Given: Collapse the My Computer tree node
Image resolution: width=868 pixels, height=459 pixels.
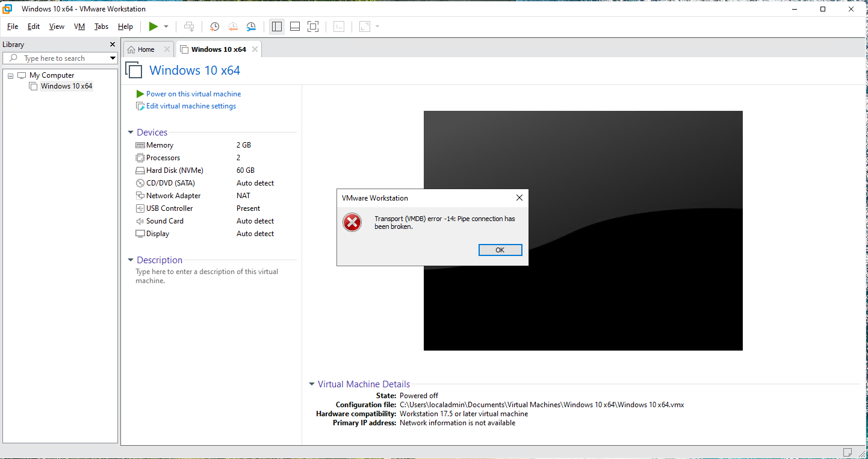Looking at the screenshot, I should click(x=10, y=75).
